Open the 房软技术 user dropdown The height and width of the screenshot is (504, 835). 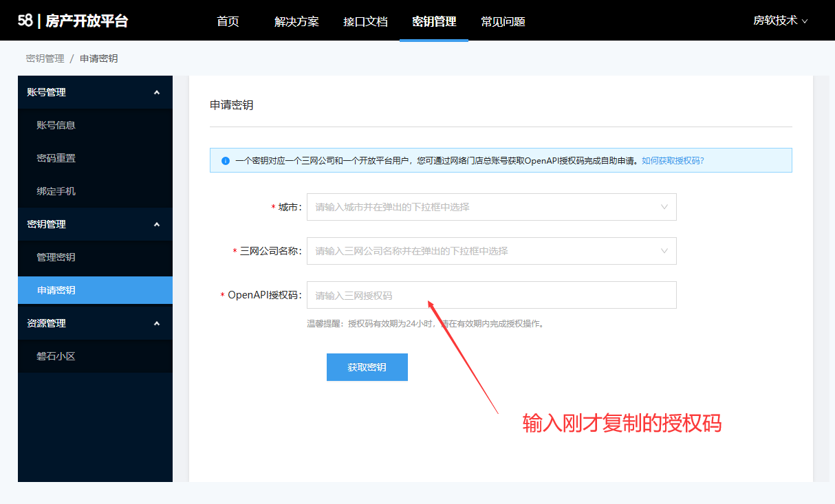pos(780,21)
